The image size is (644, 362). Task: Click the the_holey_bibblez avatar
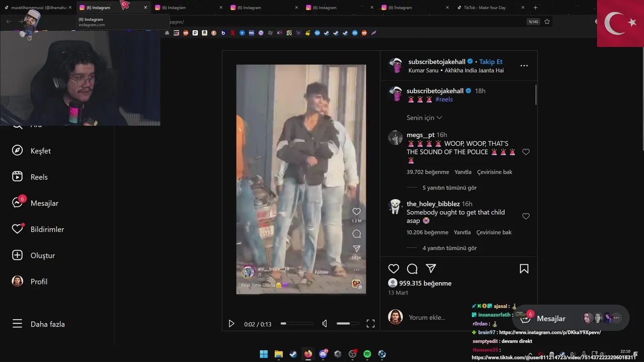pos(395,207)
